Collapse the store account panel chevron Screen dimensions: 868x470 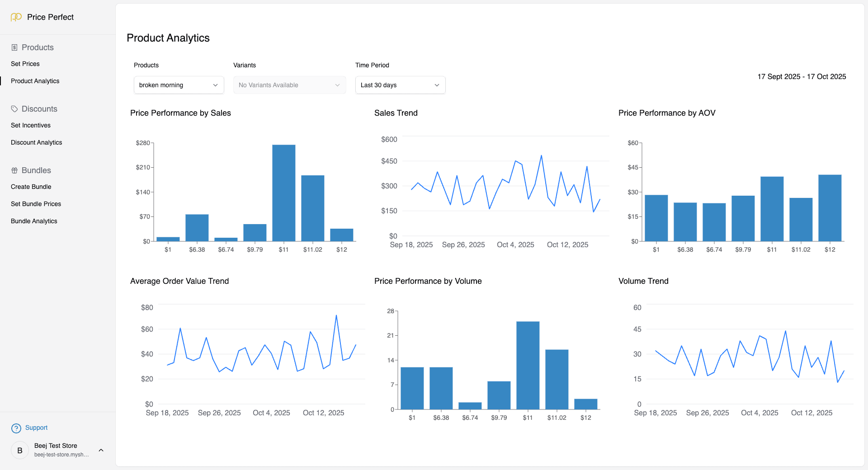(100, 450)
